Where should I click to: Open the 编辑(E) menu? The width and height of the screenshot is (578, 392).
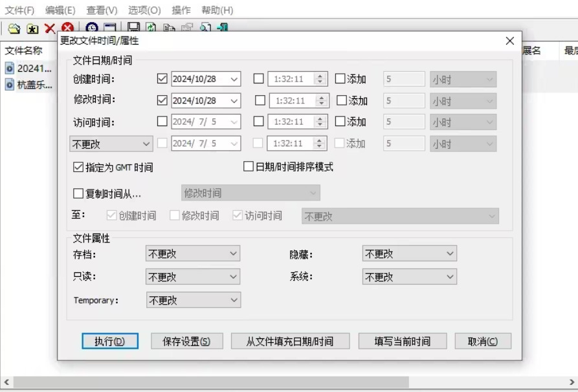click(x=60, y=10)
